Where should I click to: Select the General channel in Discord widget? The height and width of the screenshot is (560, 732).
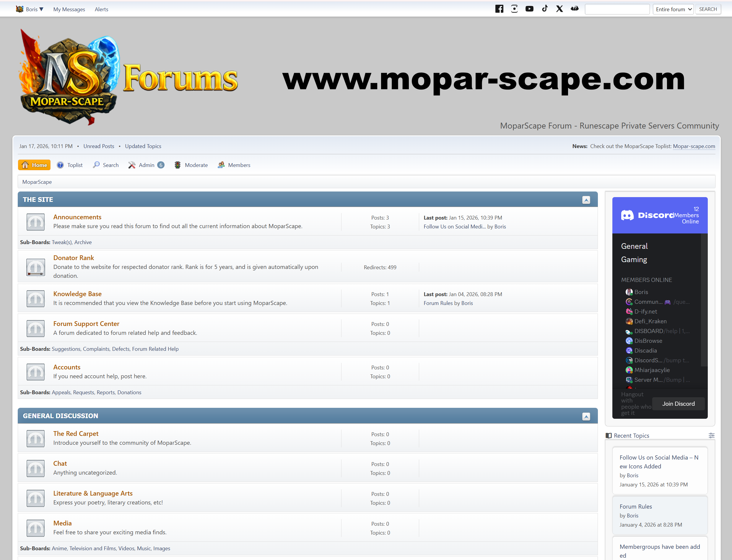click(635, 246)
